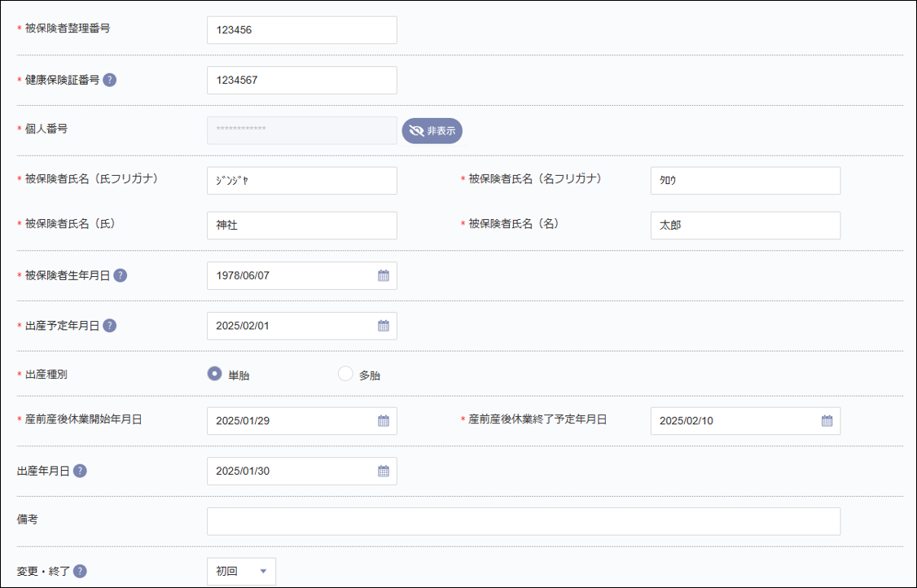This screenshot has width=917, height=588.
Task: Select the 多胎 birth type option
Action: click(x=344, y=375)
